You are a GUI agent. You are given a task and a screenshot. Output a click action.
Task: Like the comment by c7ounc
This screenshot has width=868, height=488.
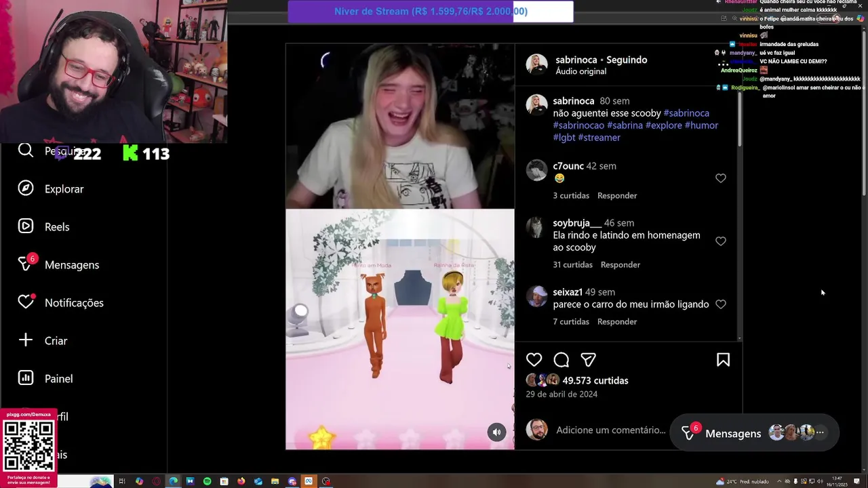pos(721,178)
